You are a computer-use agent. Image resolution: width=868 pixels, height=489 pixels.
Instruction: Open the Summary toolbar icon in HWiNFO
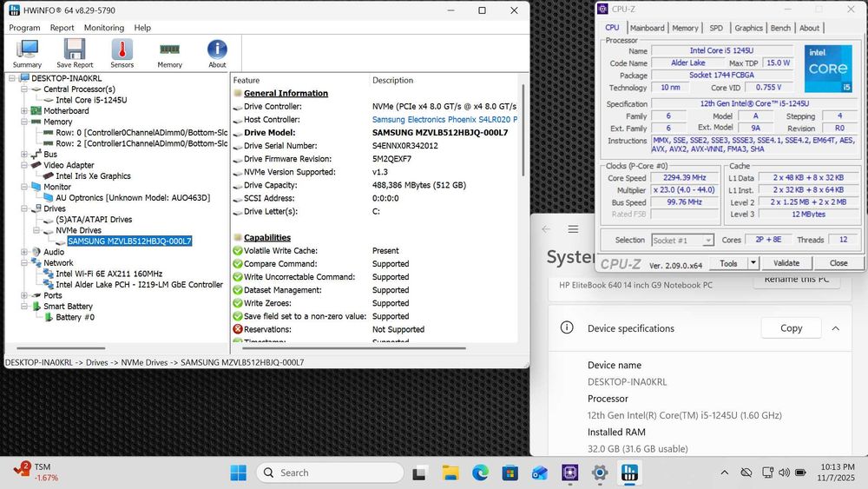(27, 53)
